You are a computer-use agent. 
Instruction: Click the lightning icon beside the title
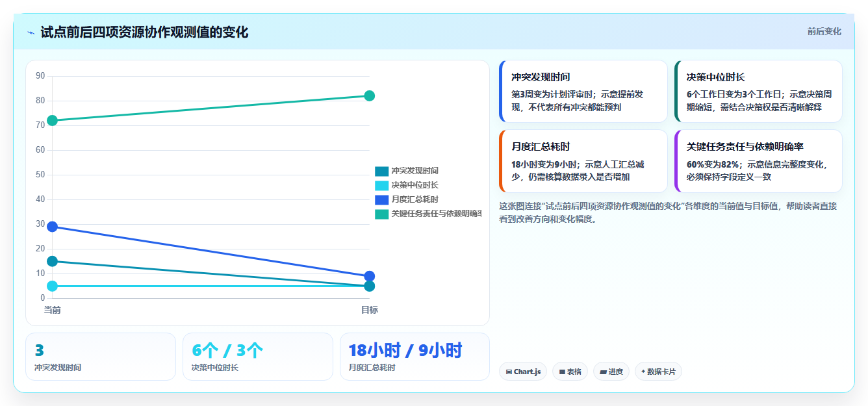[x=31, y=32]
